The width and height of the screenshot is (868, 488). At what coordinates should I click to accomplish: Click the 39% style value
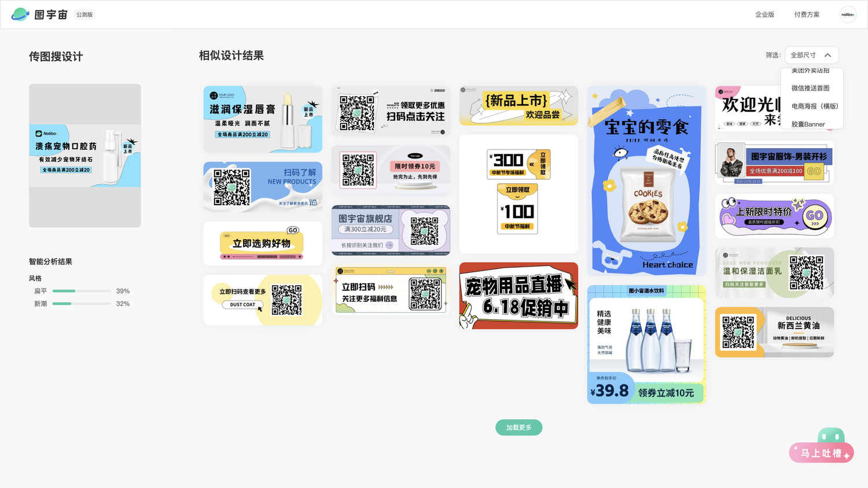tap(123, 291)
